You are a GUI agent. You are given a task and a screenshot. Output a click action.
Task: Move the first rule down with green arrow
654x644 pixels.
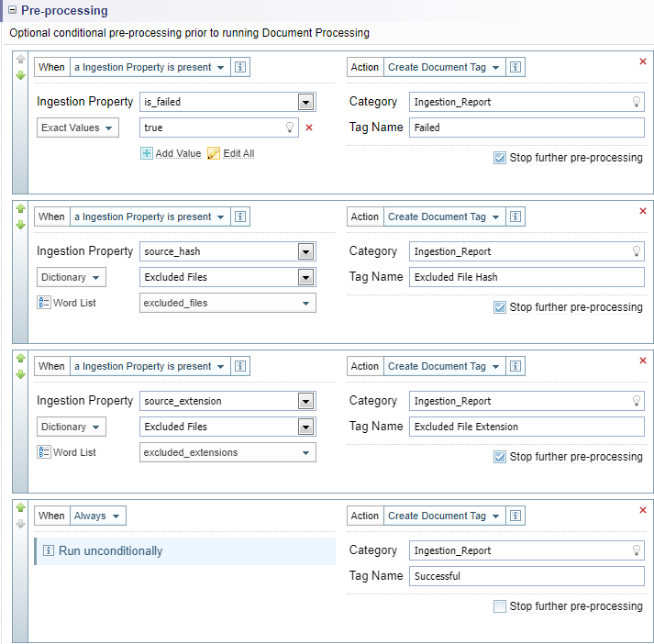tap(20, 74)
